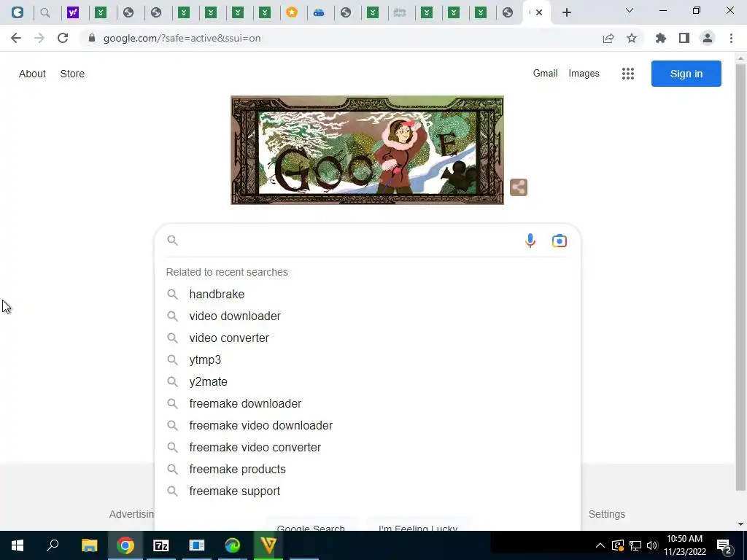Select the video downloader suggestion
The image size is (747, 560).
coord(367,316)
